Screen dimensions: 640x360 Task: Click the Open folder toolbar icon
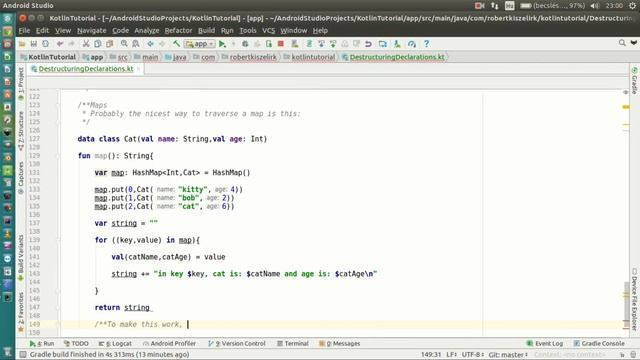pos(22,44)
